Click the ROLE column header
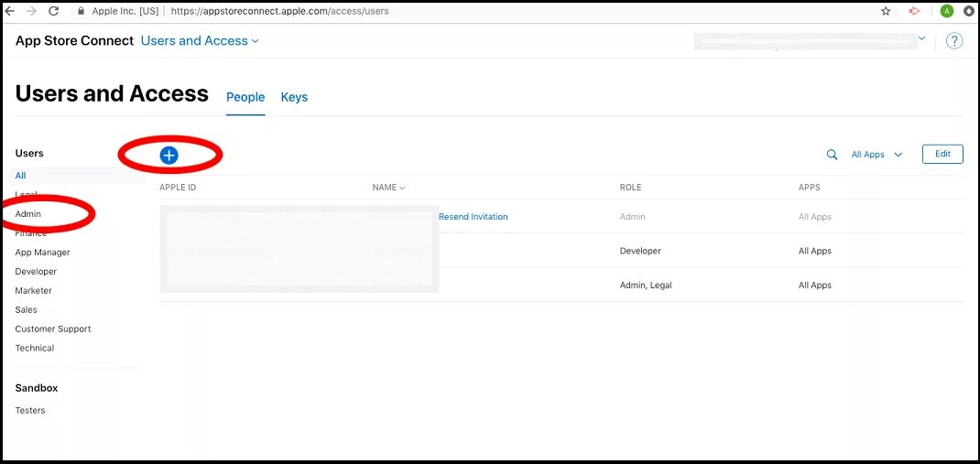The image size is (980, 464). coord(631,188)
